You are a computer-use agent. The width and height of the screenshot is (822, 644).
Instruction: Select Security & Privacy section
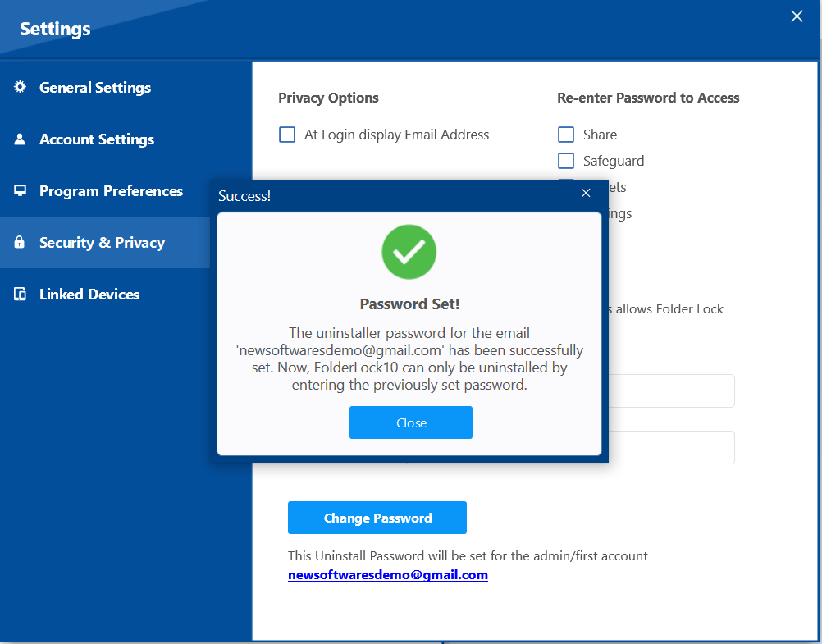click(105, 242)
